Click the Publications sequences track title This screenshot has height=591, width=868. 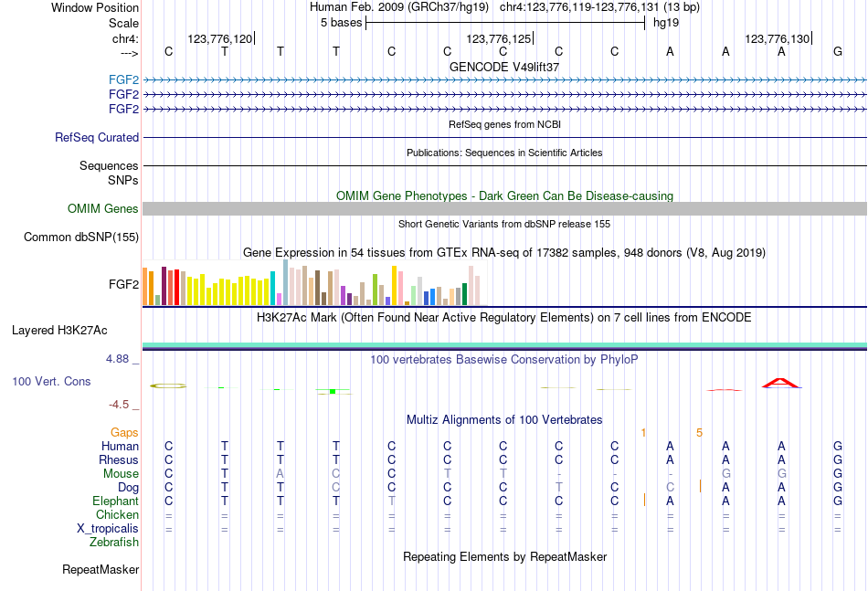point(504,153)
